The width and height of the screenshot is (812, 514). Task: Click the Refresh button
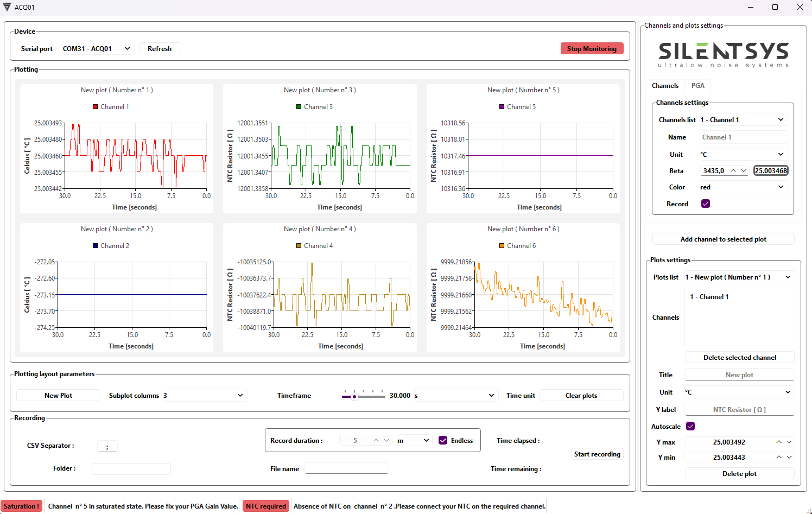(160, 48)
